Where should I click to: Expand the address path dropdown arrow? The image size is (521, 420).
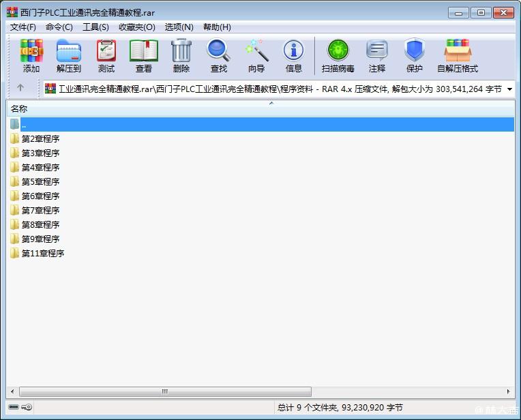pyautogui.click(x=509, y=89)
